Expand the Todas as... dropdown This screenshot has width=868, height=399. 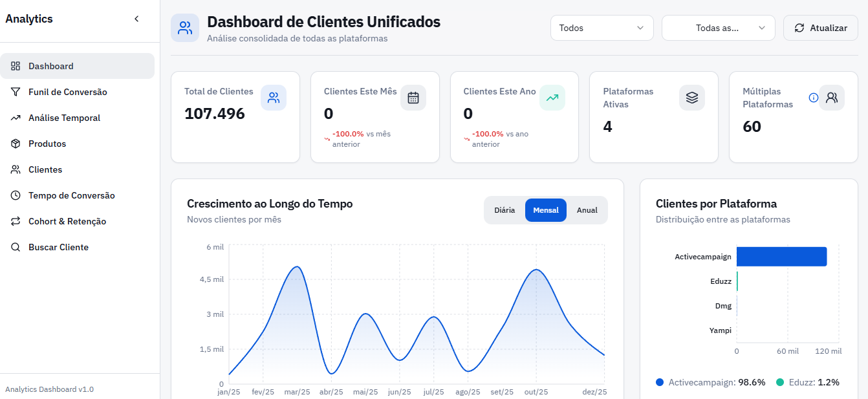click(x=718, y=28)
